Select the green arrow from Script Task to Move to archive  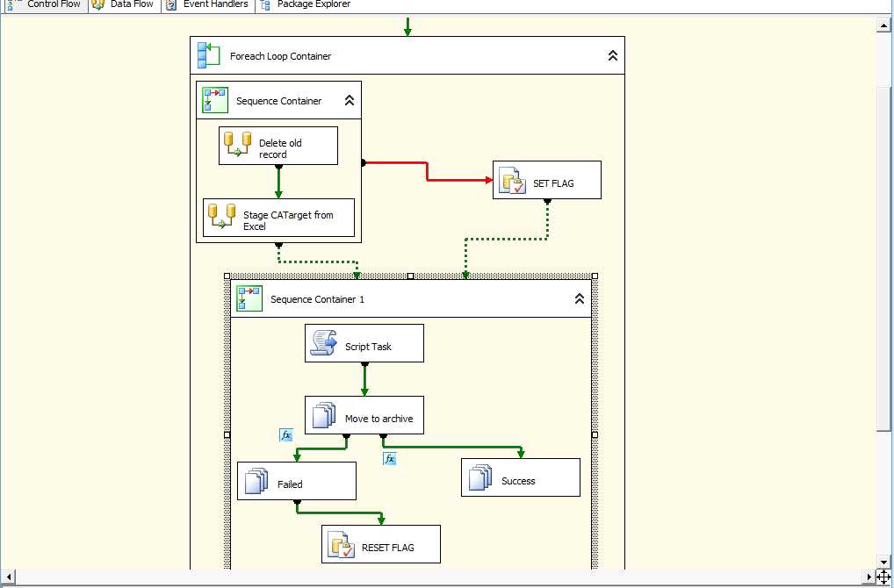click(x=364, y=379)
